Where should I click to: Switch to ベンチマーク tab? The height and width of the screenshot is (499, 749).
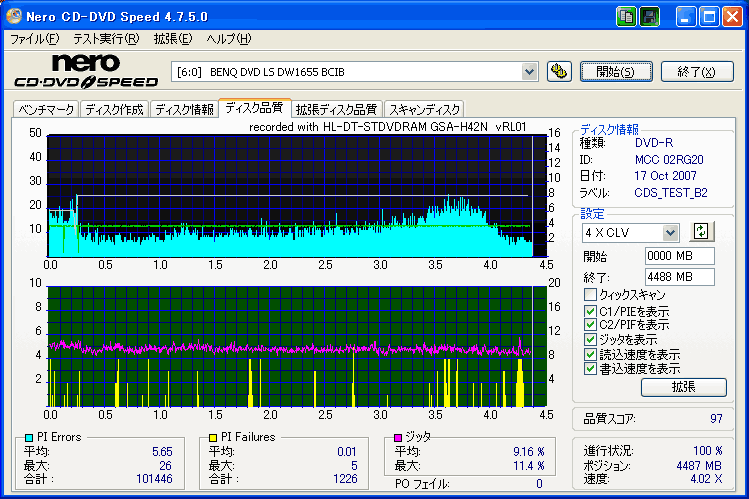46,110
